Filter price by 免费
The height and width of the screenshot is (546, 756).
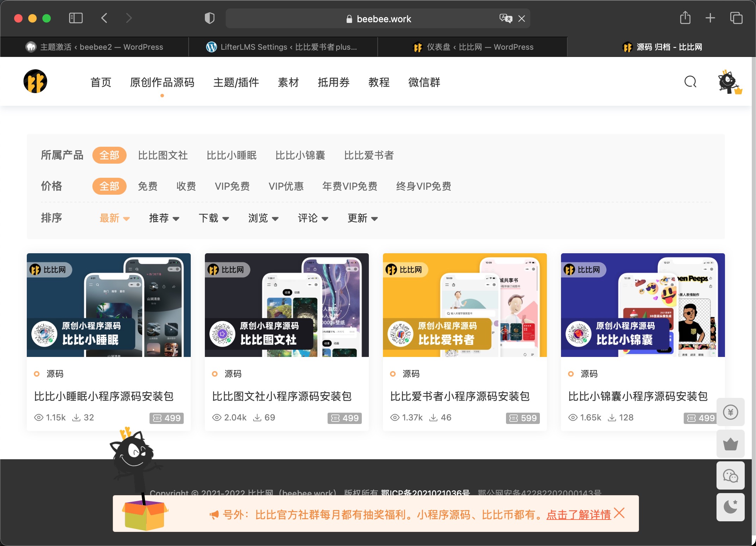[148, 186]
